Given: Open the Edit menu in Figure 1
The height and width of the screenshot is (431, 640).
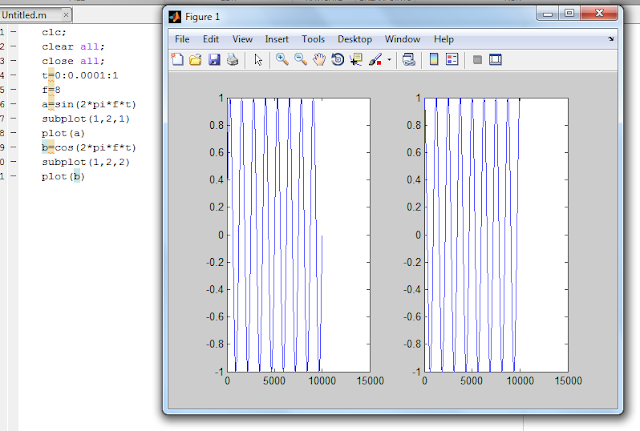Looking at the screenshot, I should [x=211, y=39].
